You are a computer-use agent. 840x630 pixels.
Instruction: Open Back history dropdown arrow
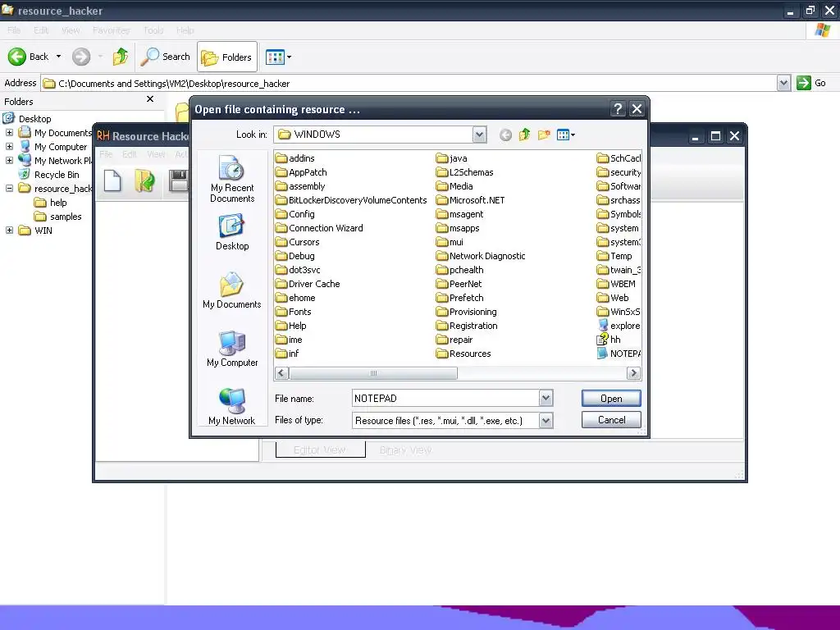tap(58, 57)
